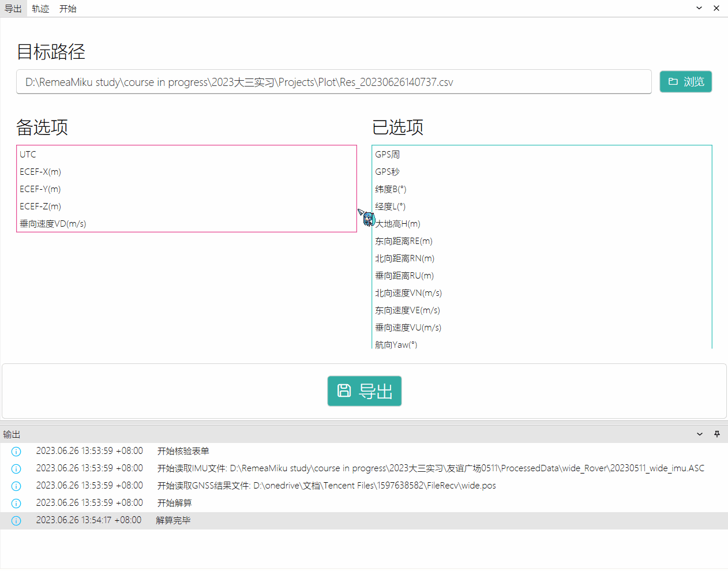Screen dimensions: 728x571
Task: Select 东向速度VE(m/s) in the 已选项 list
Action: (542, 310)
